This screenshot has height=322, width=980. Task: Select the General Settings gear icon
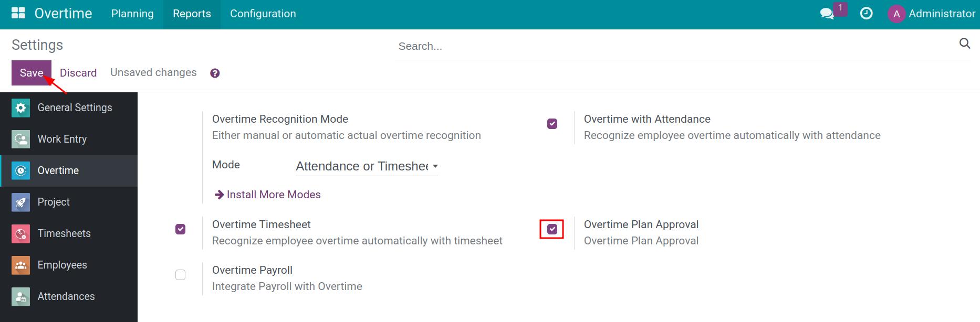coord(20,108)
